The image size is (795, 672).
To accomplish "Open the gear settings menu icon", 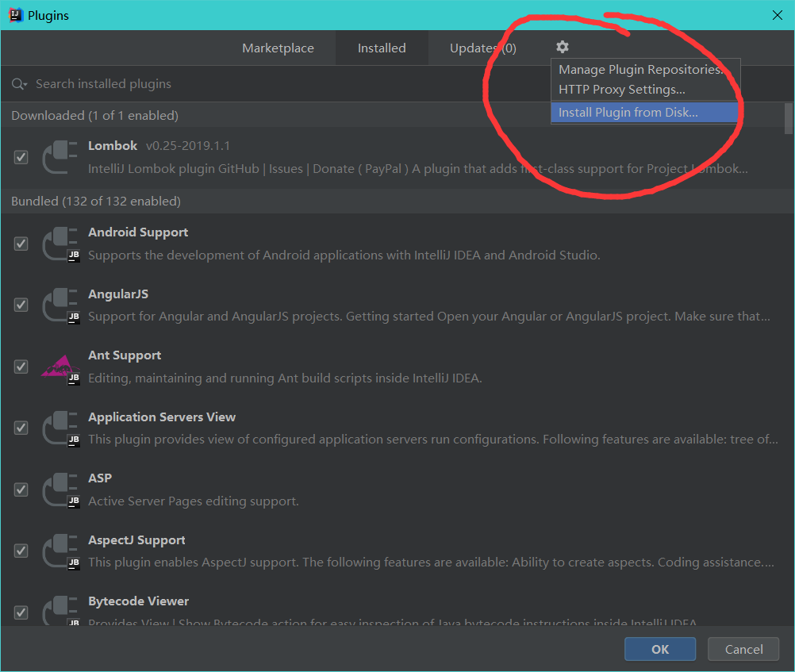I will point(563,47).
